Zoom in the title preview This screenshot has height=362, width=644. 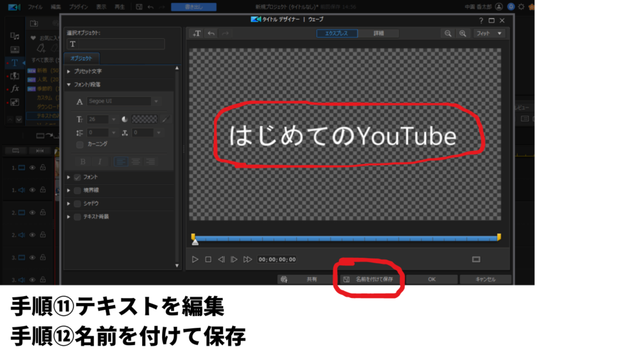coord(463,33)
